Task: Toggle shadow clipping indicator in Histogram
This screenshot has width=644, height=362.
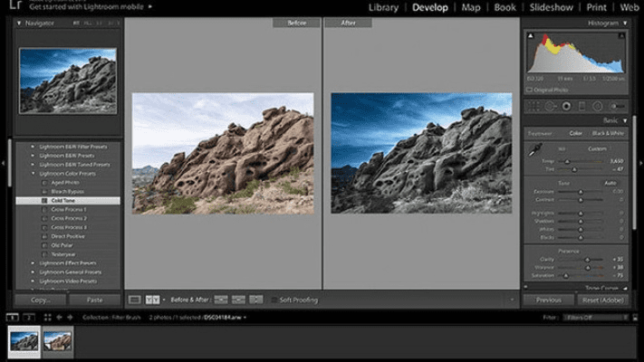Action: point(529,35)
